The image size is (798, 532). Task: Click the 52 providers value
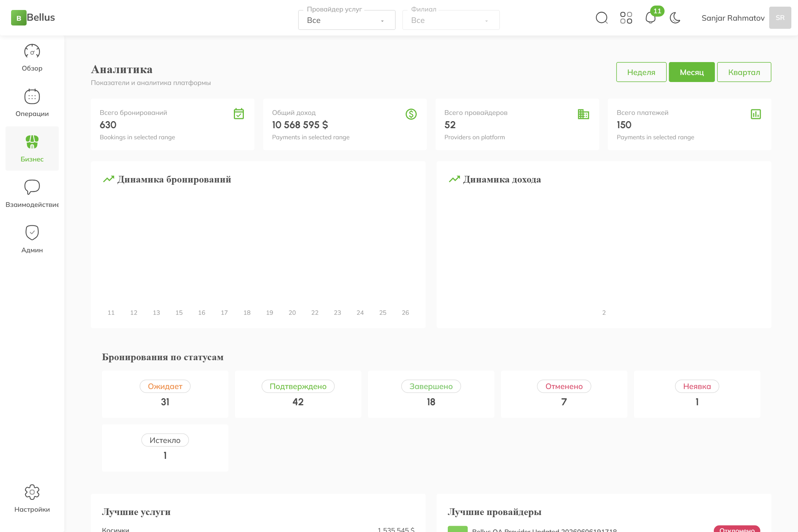click(450, 125)
